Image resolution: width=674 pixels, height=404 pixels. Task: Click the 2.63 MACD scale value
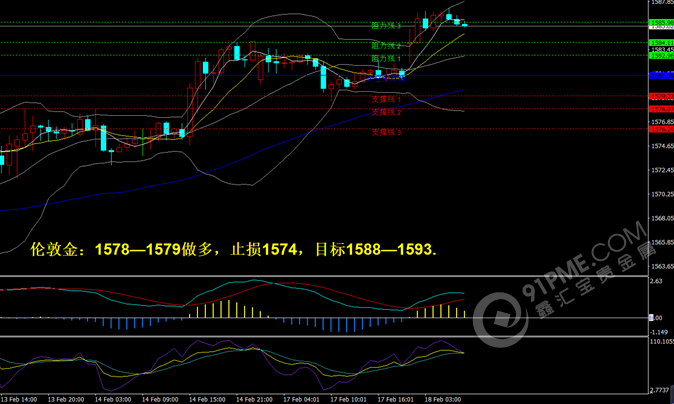click(656, 282)
